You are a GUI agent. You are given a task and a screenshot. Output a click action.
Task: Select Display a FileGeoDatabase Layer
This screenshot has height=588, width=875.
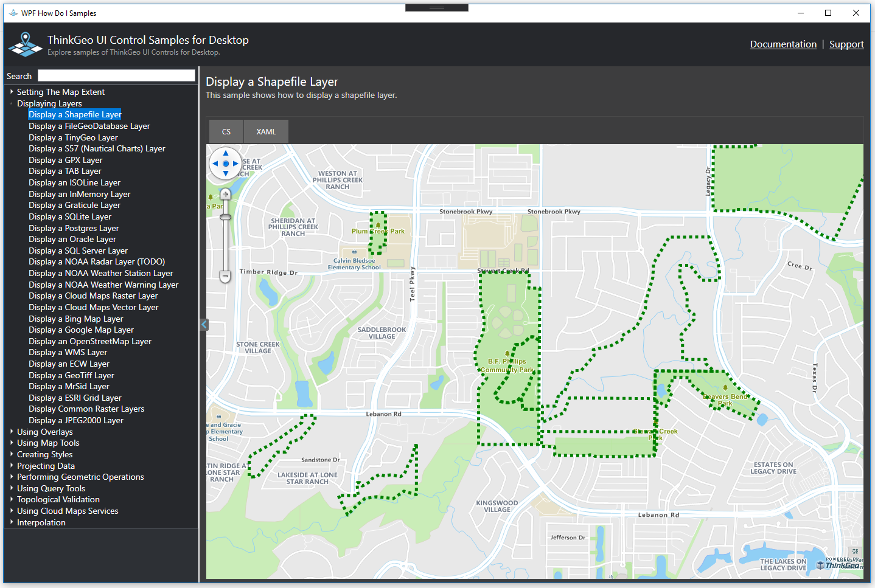(x=89, y=126)
